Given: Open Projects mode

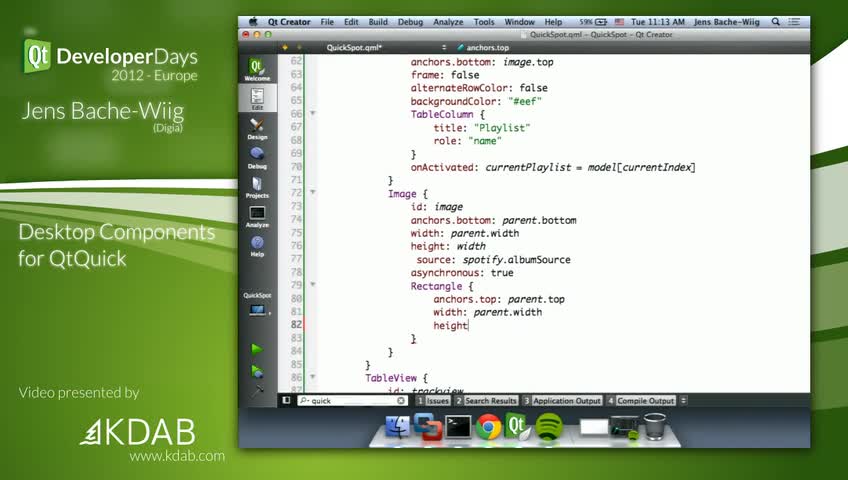Looking at the screenshot, I should (x=257, y=187).
